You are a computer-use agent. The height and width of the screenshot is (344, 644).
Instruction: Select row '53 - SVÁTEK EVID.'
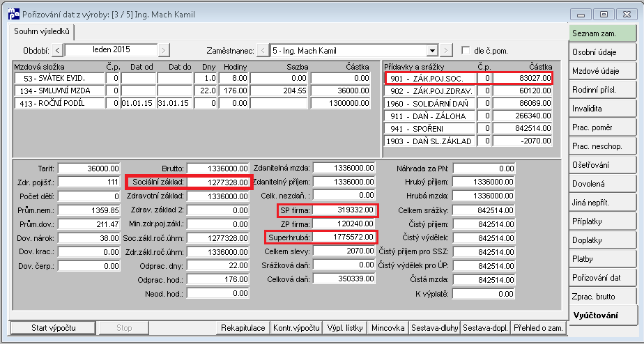[192, 79]
